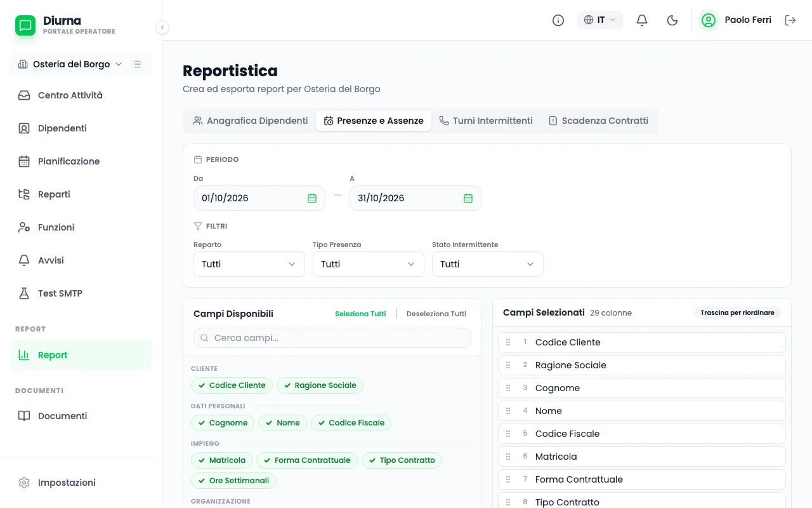Image resolution: width=812 pixels, height=508 pixels.
Task: Click the Da date input field
Action: click(259, 198)
